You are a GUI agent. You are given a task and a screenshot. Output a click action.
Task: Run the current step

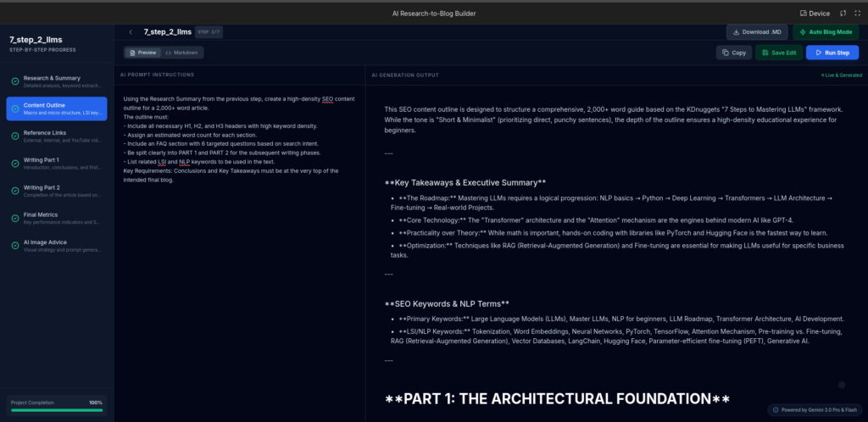click(x=832, y=53)
